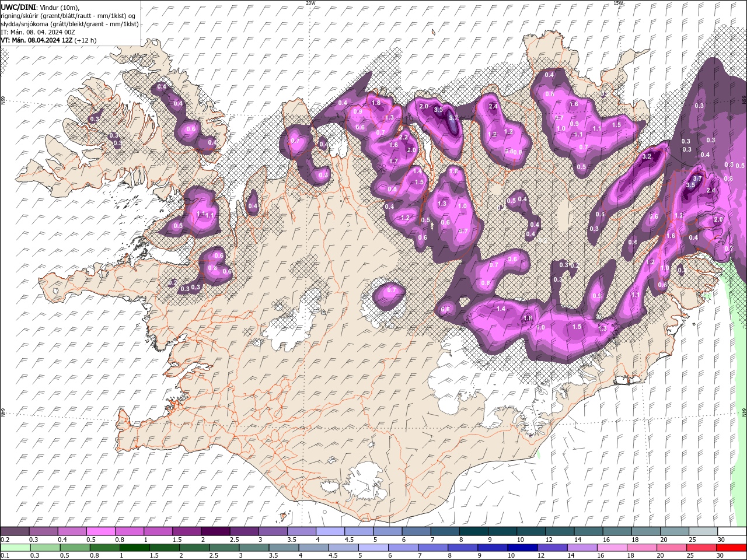Click the '3.2' snowfall value on the map

tap(646, 157)
